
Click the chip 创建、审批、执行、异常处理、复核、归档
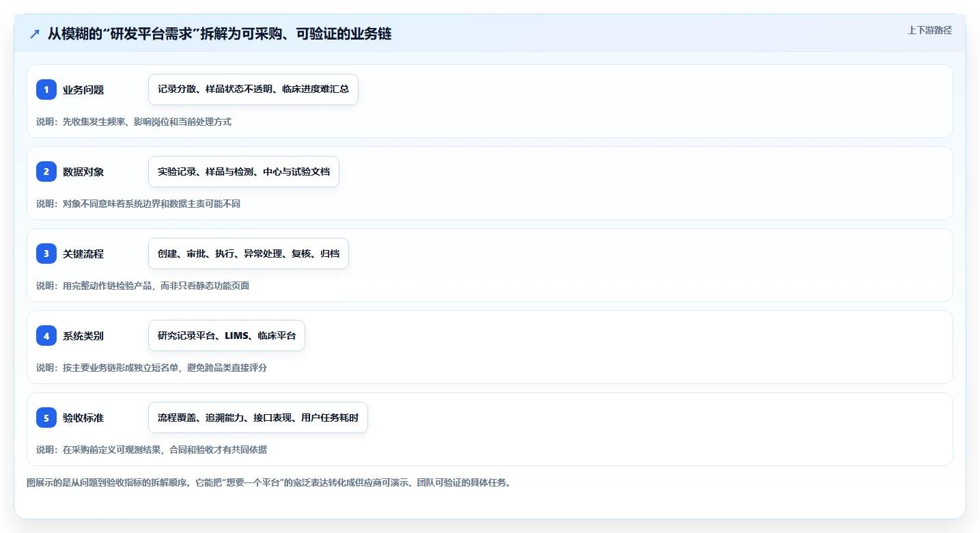click(249, 254)
